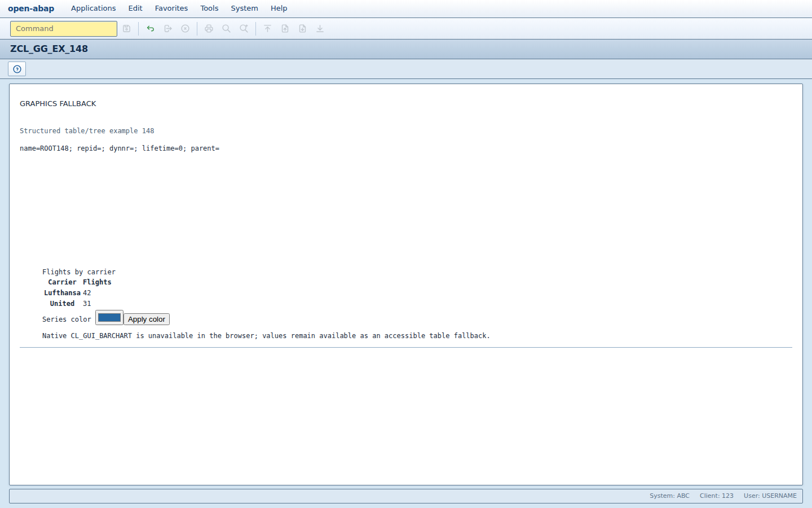Click the Apply color button

pos(147,319)
